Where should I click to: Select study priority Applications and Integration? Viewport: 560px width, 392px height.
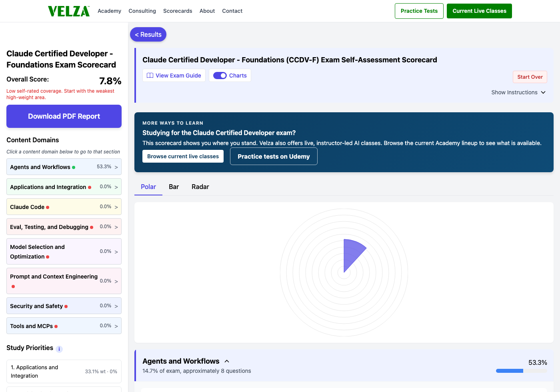[64, 372]
